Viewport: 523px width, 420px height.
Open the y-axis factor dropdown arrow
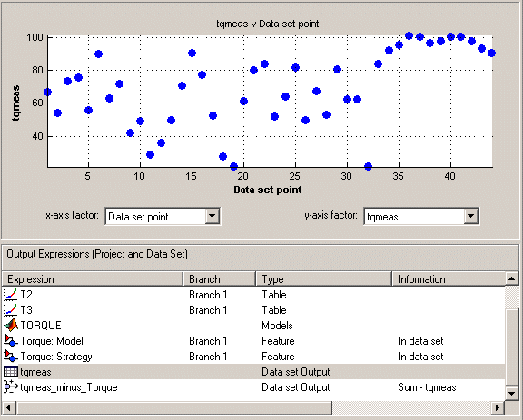coord(470,216)
